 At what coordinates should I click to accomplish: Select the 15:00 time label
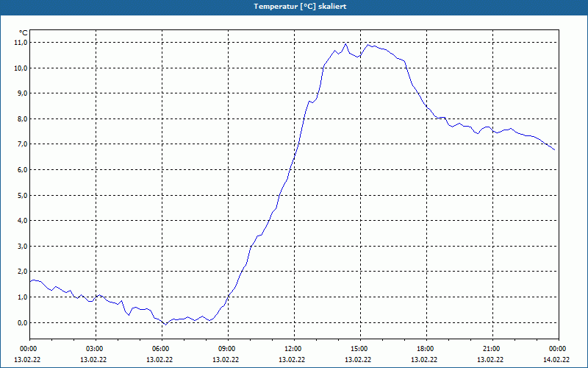click(358, 349)
